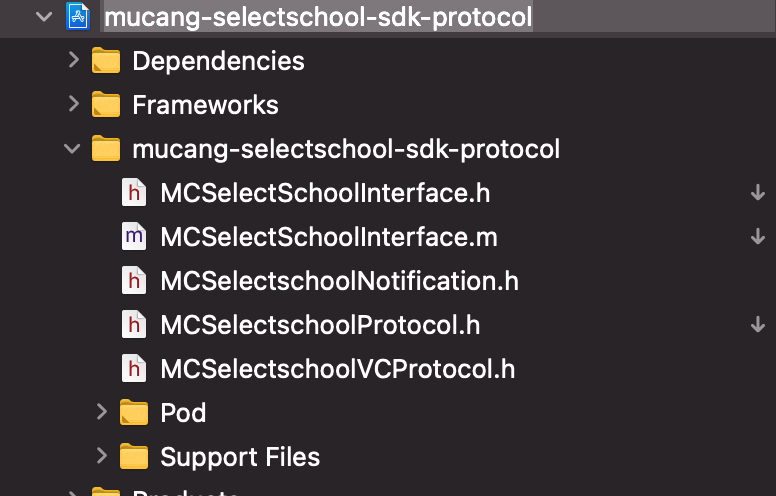Click the header icon of MCSelectschoolVCProtocol.h

point(134,368)
